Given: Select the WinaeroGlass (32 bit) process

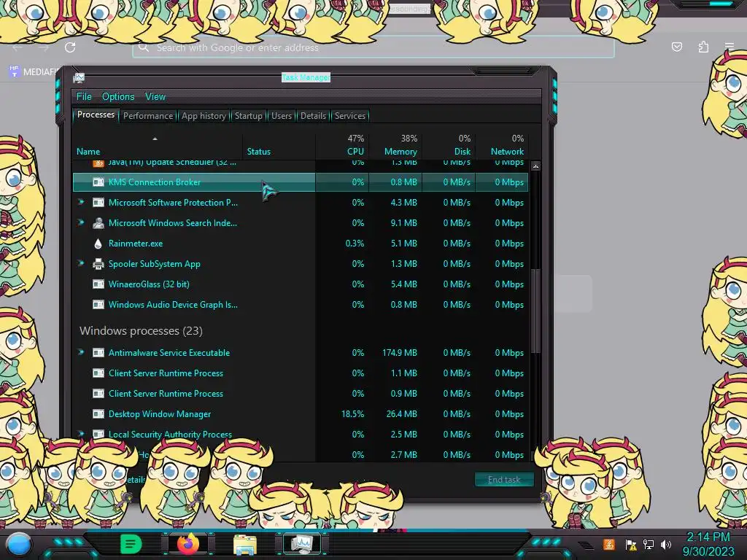Looking at the screenshot, I should click(x=300, y=284).
